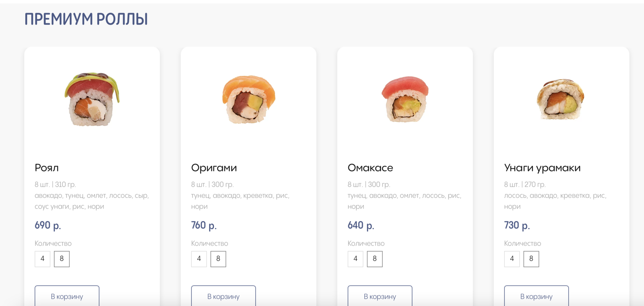
Task: Click the Оригами roll product image
Action: click(248, 99)
